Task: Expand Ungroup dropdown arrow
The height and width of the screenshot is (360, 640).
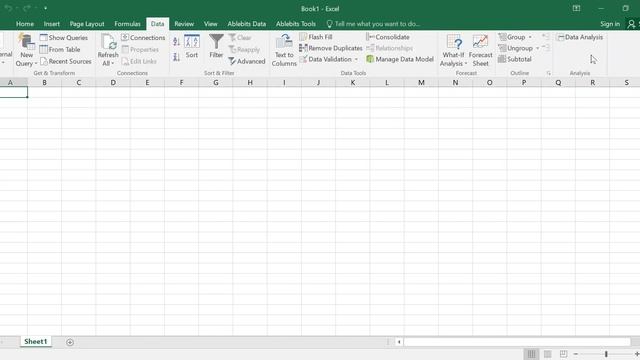Action: 537,48
